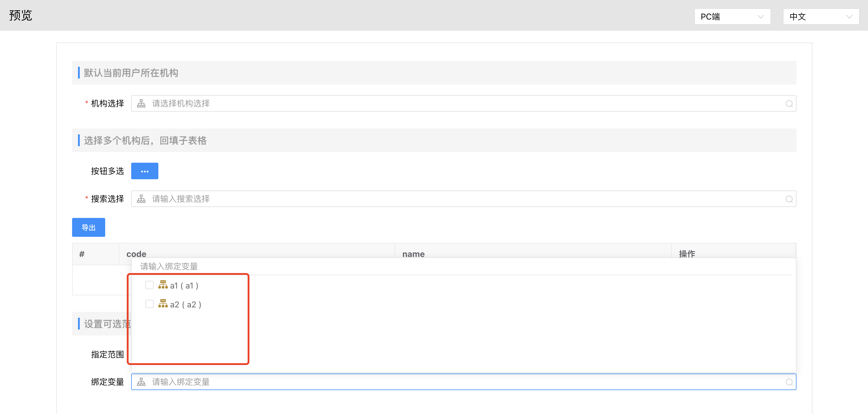This screenshot has height=414, width=868.
Task: Click org icon in 机构选择 field
Action: [141, 103]
